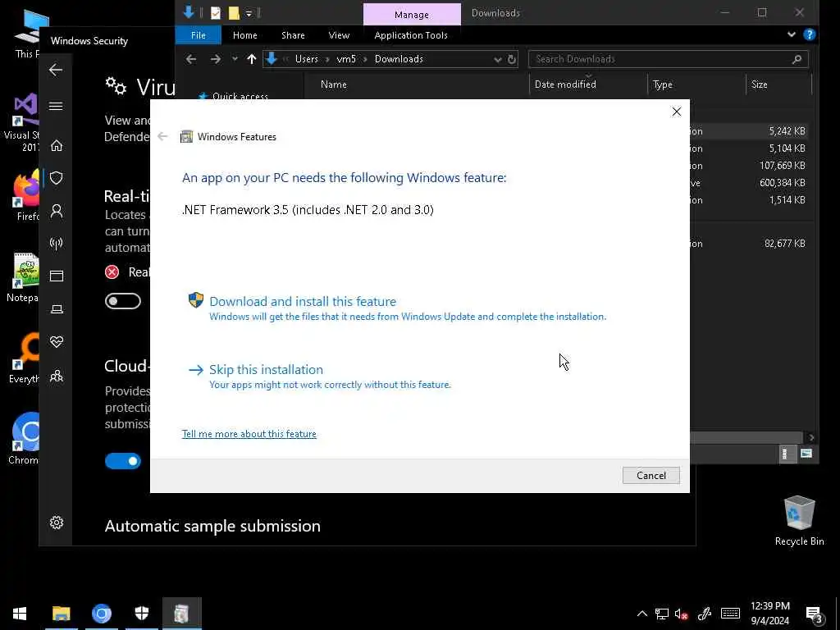Go up one folder level in Explorer

click(252, 59)
